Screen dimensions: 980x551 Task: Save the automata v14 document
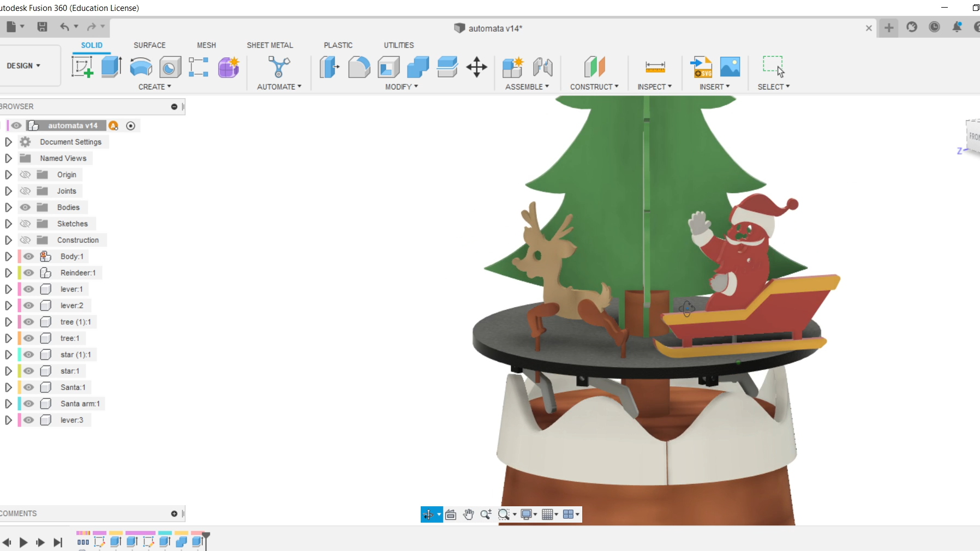click(x=43, y=27)
